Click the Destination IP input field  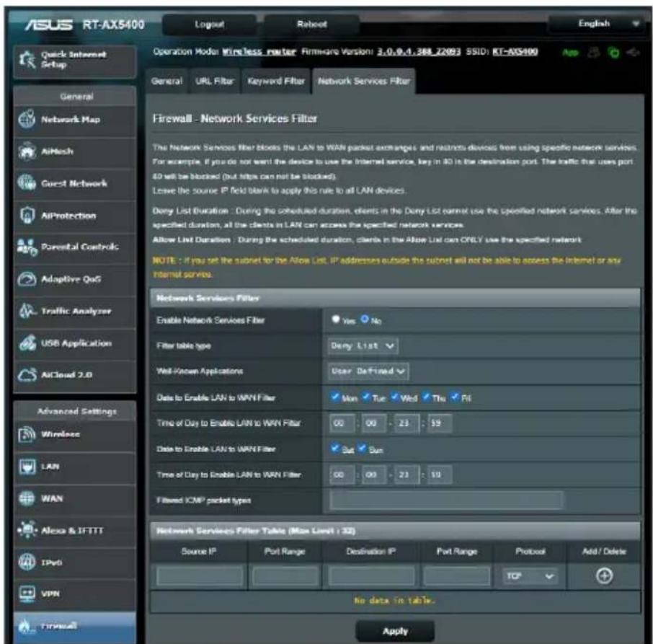click(371, 576)
